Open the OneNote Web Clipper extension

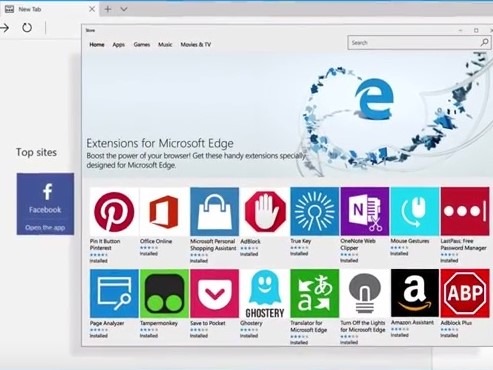point(365,212)
